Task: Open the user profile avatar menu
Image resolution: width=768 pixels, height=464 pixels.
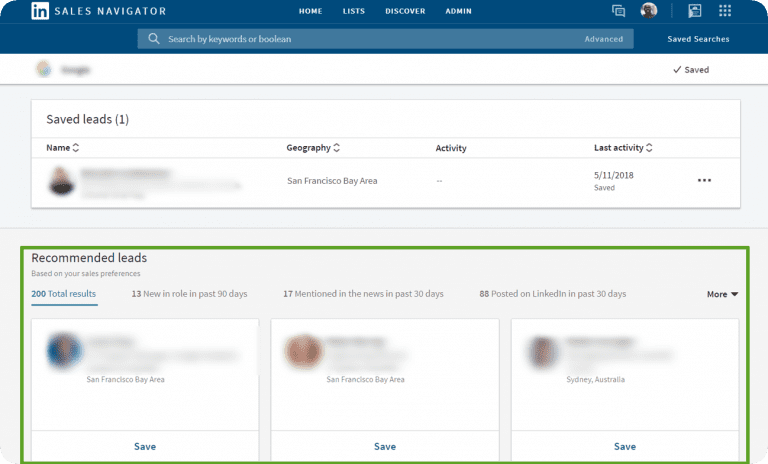Action: pos(649,11)
